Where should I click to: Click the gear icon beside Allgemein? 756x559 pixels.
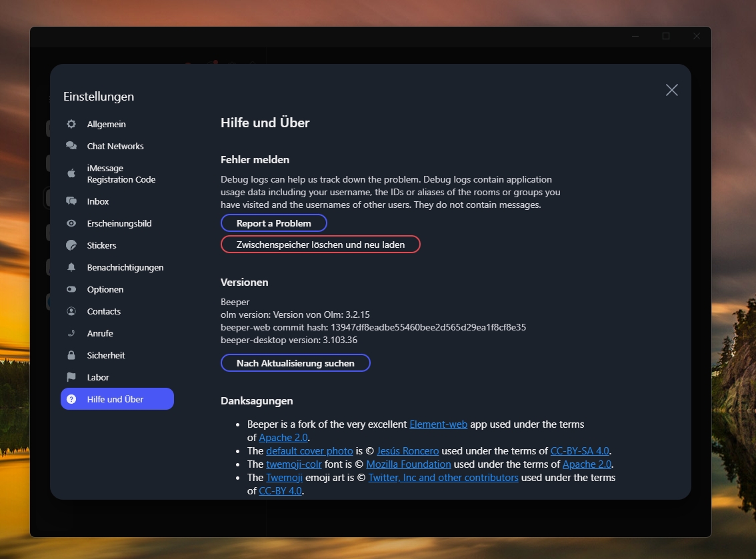pos(71,124)
